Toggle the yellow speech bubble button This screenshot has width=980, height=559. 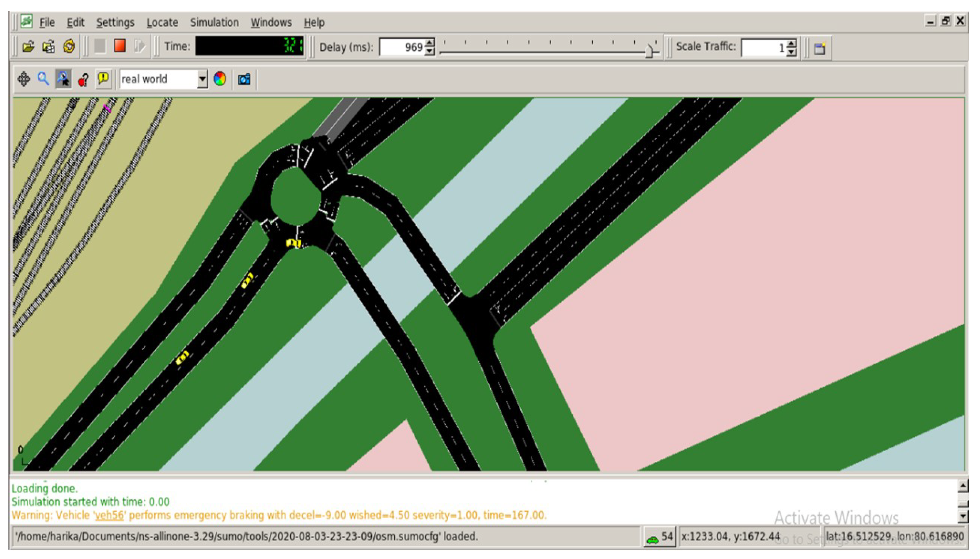pos(103,79)
